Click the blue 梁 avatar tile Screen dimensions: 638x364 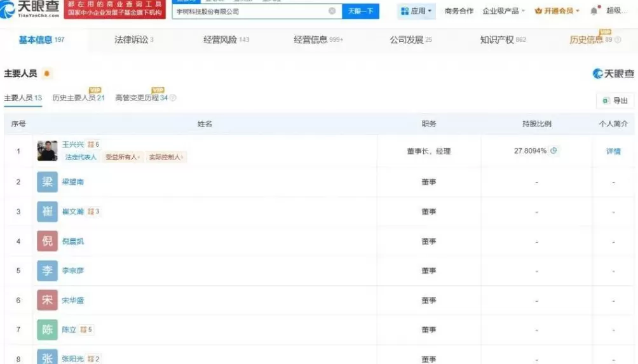(47, 182)
